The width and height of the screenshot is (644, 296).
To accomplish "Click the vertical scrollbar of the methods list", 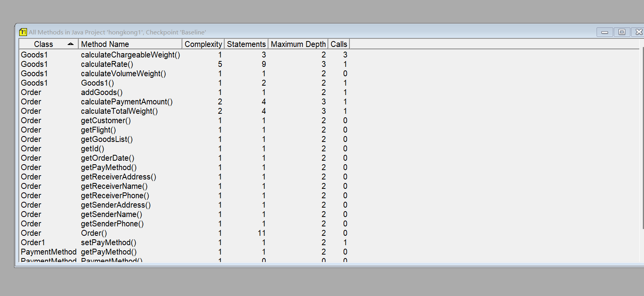I will click(642, 138).
